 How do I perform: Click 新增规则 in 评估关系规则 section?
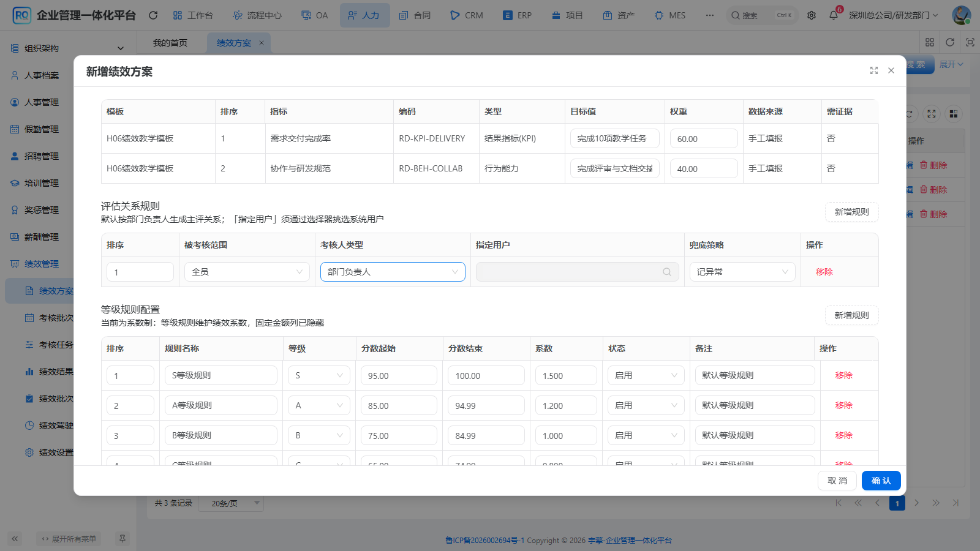pos(852,212)
